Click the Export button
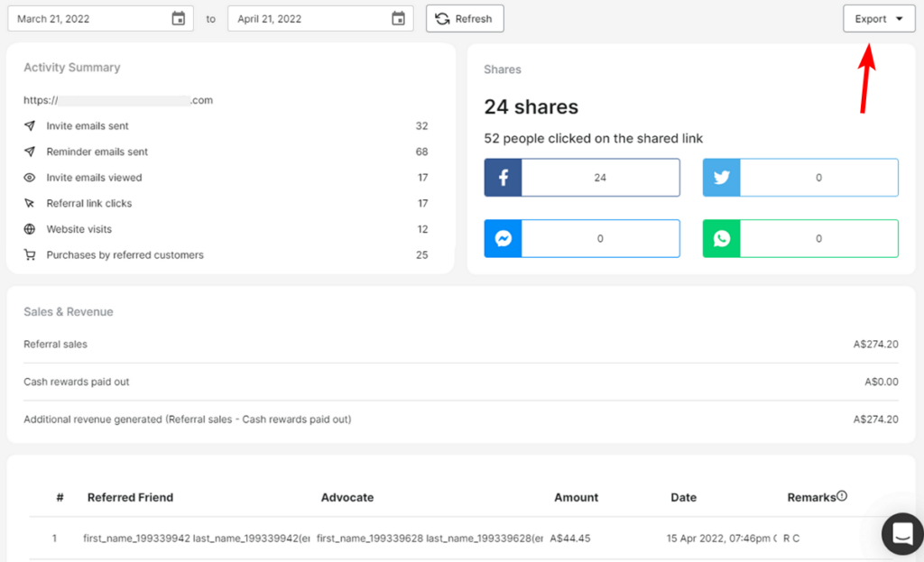 coord(871,18)
